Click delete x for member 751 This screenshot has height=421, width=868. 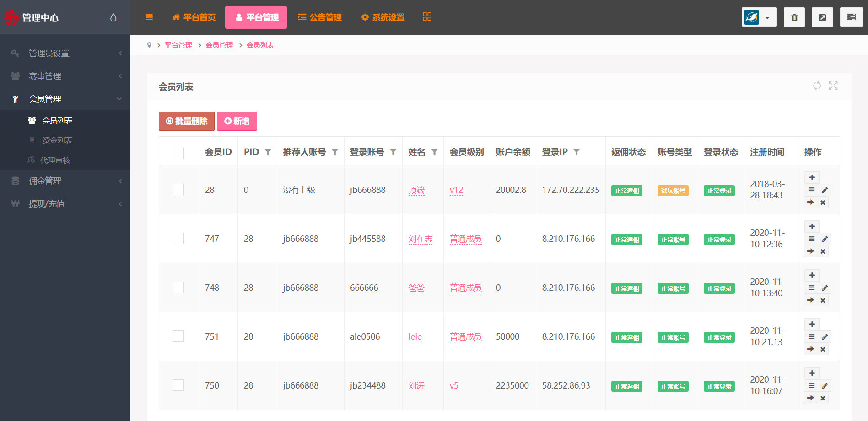click(x=823, y=349)
